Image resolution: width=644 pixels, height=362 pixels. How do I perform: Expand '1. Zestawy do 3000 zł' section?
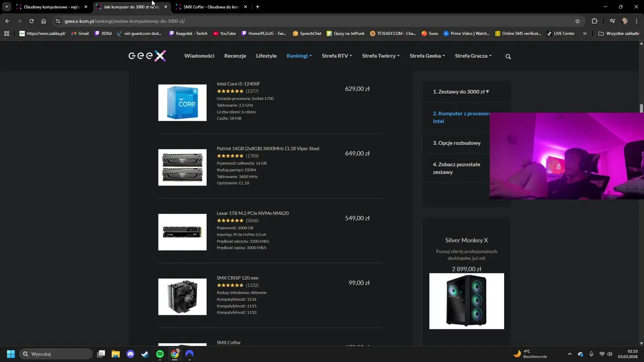point(461,92)
